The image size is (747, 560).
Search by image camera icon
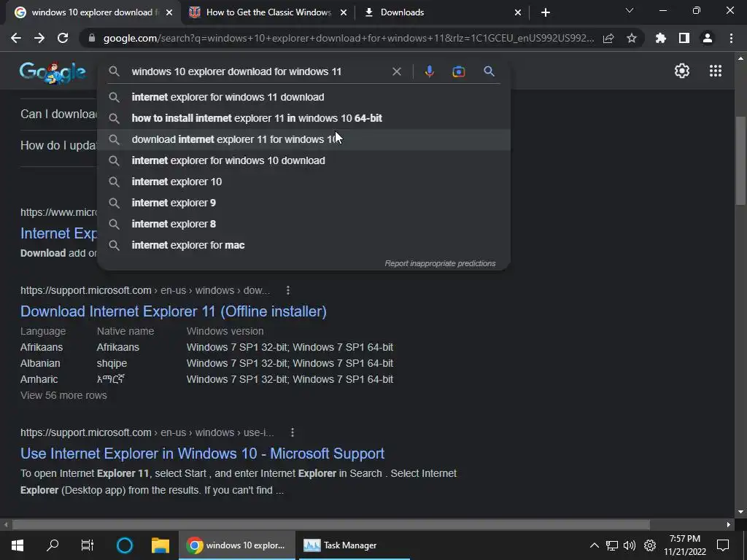click(x=458, y=71)
